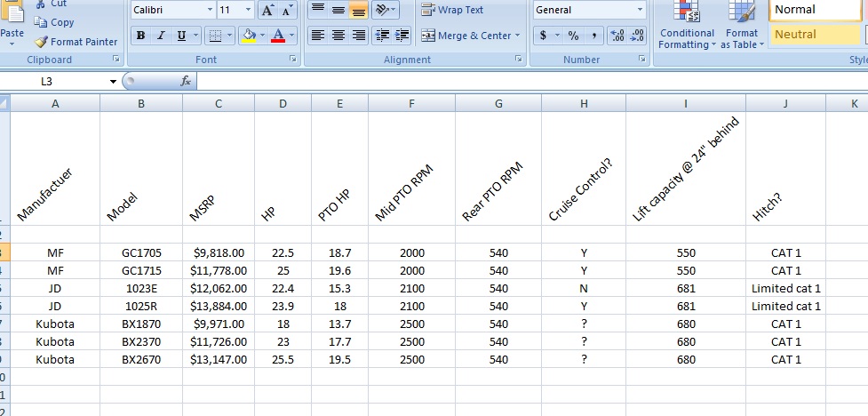Apply the Normal cell style
Screen dimensions: 868x416
[x=815, y=10]
